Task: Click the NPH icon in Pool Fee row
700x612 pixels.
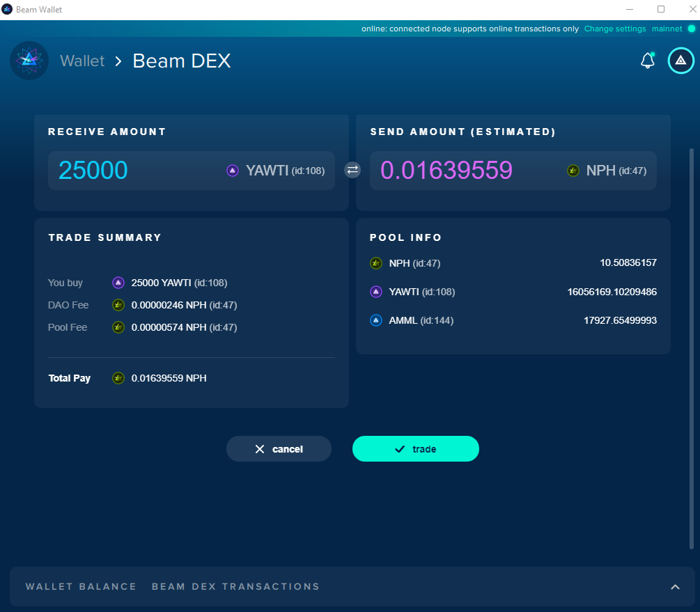Action: point(118,327)
